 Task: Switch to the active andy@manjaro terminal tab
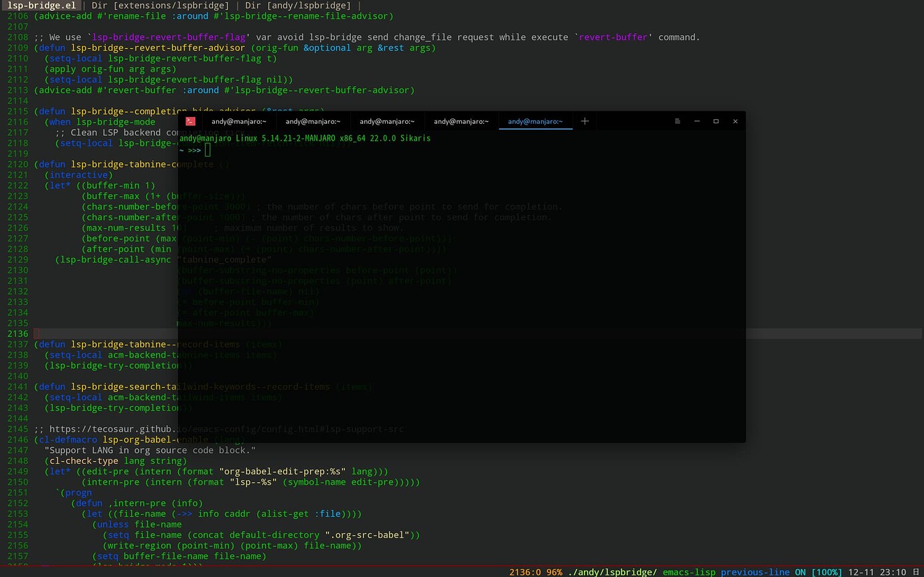536,121
